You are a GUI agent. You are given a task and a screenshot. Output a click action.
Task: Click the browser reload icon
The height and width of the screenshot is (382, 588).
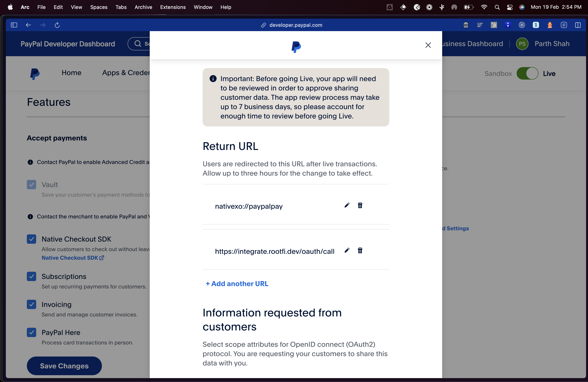point(57,25)
